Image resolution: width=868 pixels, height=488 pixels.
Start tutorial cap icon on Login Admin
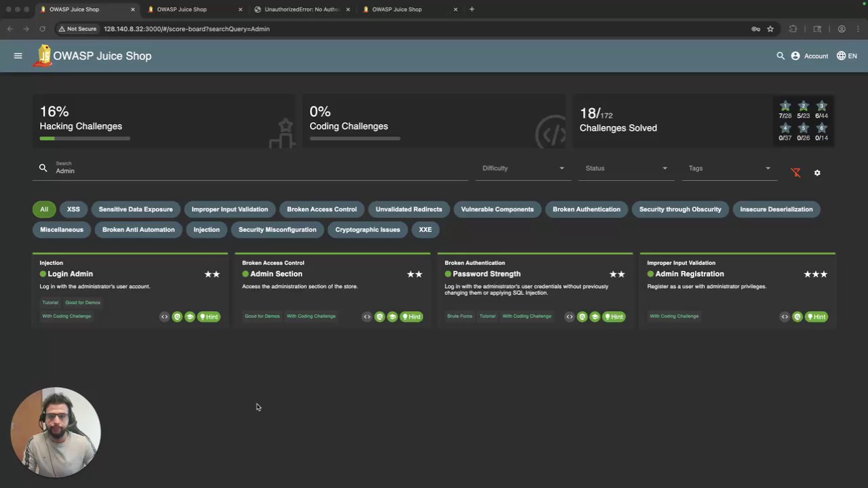point(190,317)
